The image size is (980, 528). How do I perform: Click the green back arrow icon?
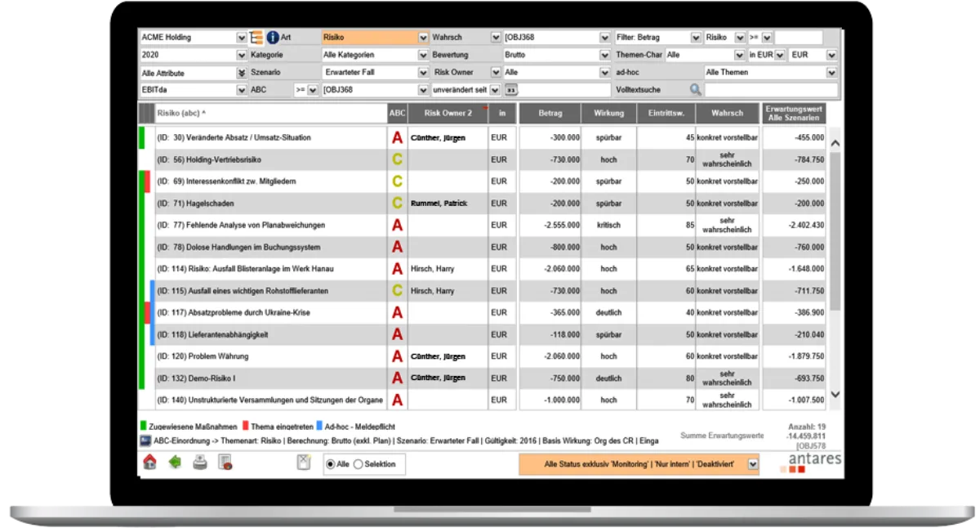tap(175, 463)
